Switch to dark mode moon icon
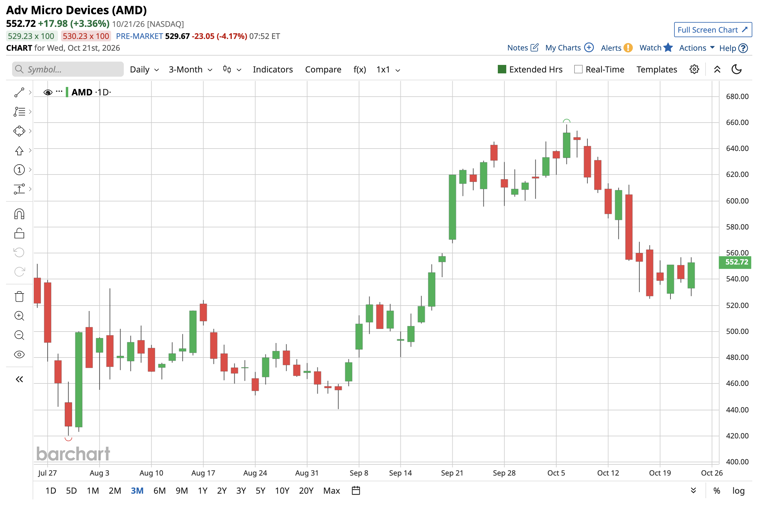This screenshot has height=513, width=768. pyautogui.click(x=737, y=70)
